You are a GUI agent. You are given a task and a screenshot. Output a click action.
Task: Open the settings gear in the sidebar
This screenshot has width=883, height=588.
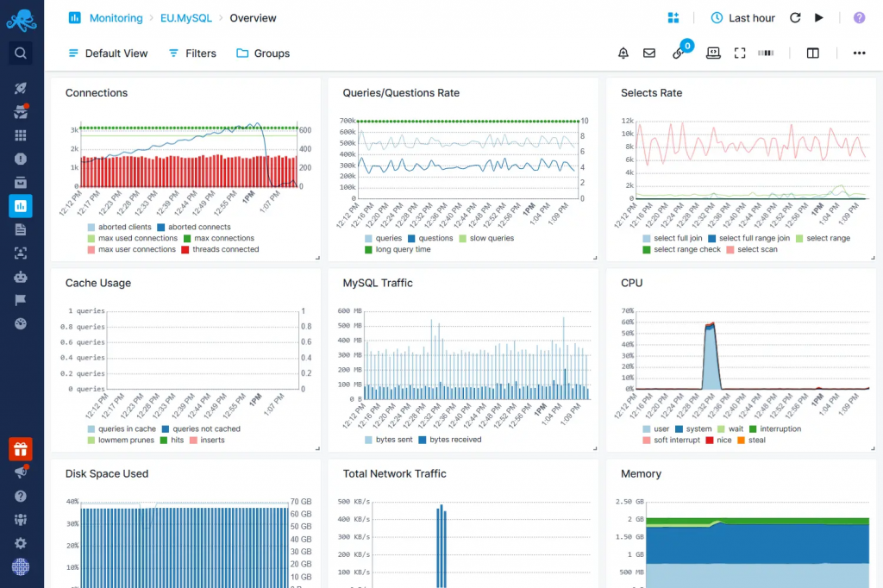pyautogui.click(x=19, y=542)
